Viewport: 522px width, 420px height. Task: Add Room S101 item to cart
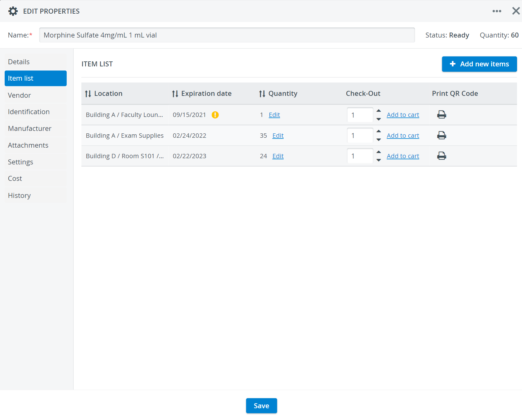coord(403,156)
